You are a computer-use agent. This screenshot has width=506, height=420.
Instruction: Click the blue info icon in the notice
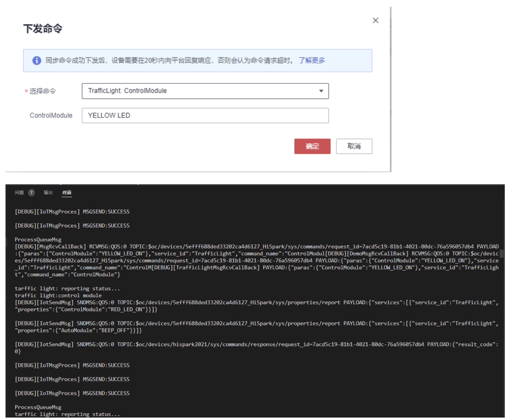tap(37, 60)
